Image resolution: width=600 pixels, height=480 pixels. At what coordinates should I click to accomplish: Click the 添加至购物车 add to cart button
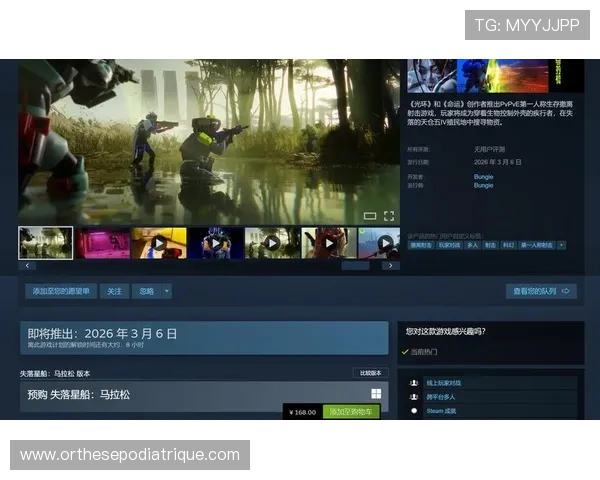coord(351,412)
